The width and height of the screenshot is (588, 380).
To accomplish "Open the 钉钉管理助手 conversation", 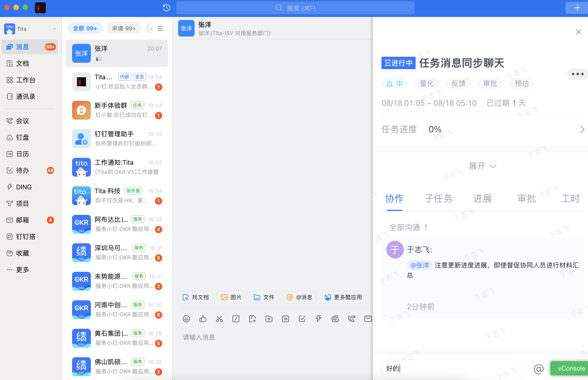I will pyautogui.click(x=117, y=139).
